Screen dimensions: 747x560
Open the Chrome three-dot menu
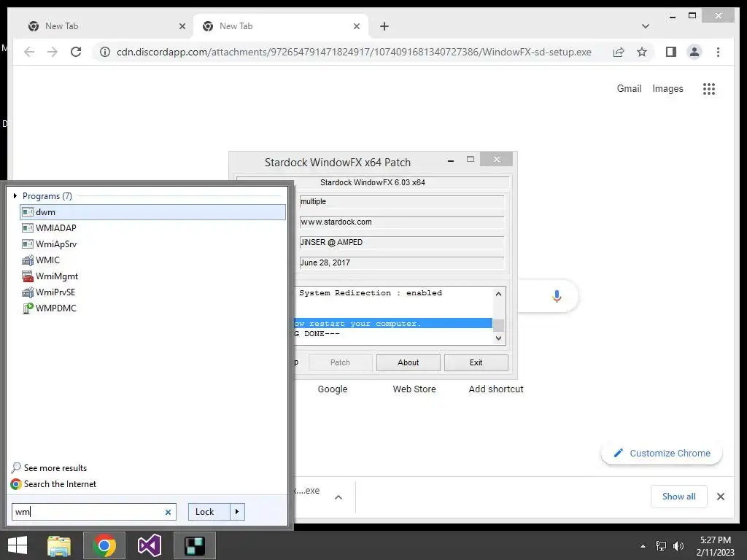(x=718, y=52)
